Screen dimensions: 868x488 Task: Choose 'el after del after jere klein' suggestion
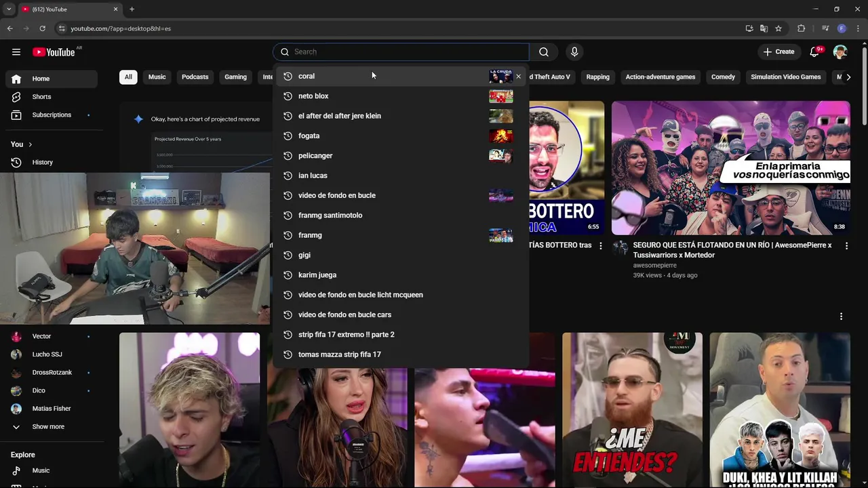pyautogui.click(x=401, y=116)
